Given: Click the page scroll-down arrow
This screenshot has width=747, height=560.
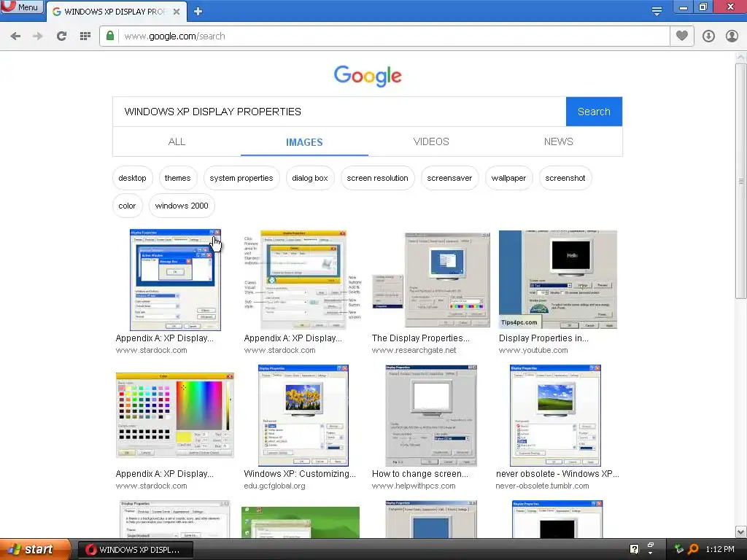Looking at the screenshot, I should (741, 532).
